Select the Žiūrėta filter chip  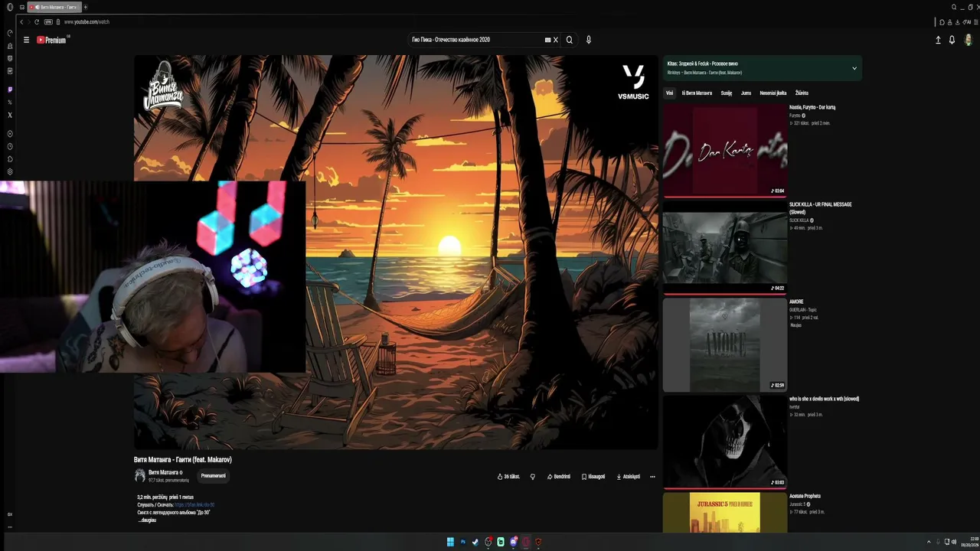pyautogui.click(x=802, y=93)
